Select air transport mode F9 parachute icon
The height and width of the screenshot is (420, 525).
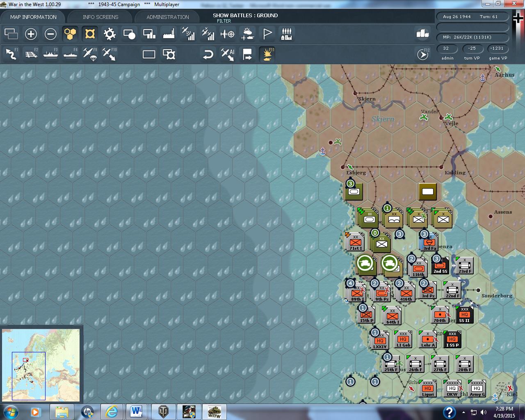(90, 54)
